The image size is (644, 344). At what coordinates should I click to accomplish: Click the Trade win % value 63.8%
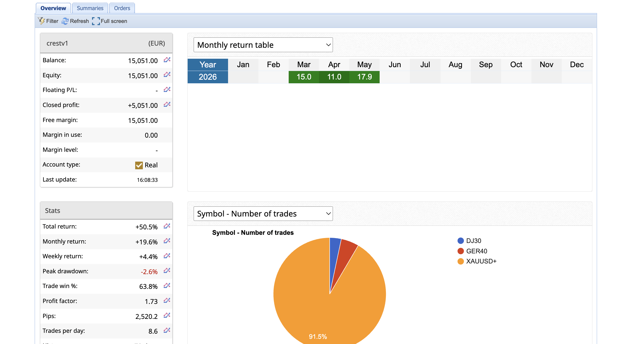click(x=148, y=286)
